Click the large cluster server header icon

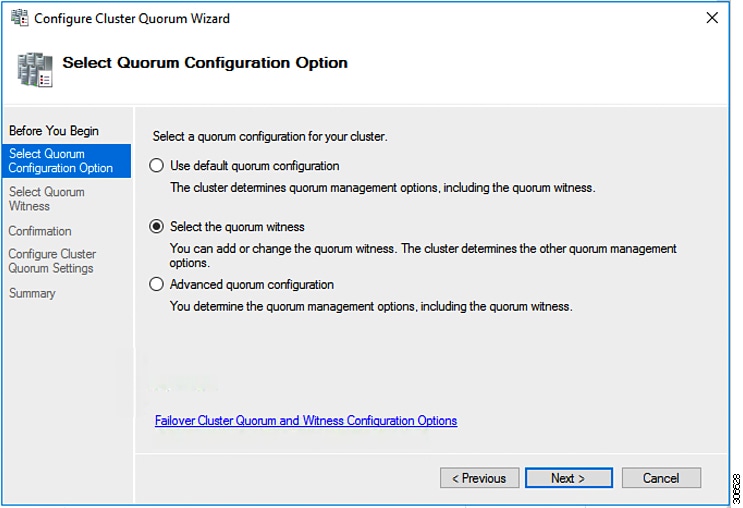[34, 68]
